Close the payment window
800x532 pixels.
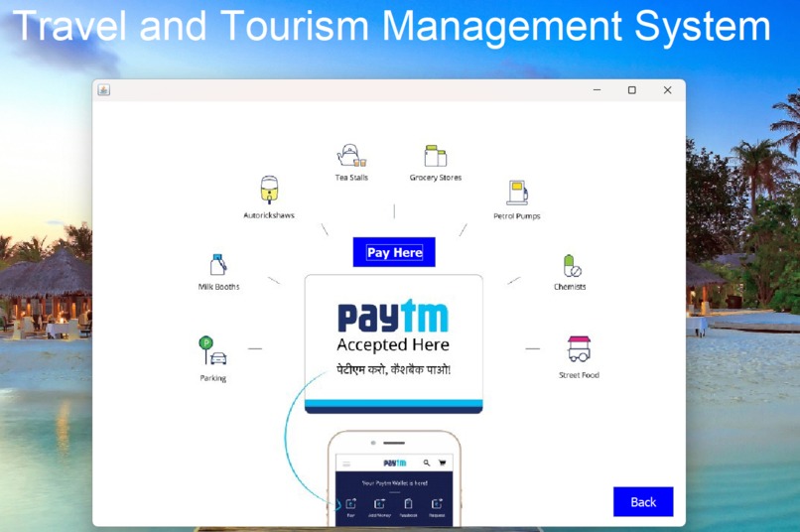pos(667,90)
